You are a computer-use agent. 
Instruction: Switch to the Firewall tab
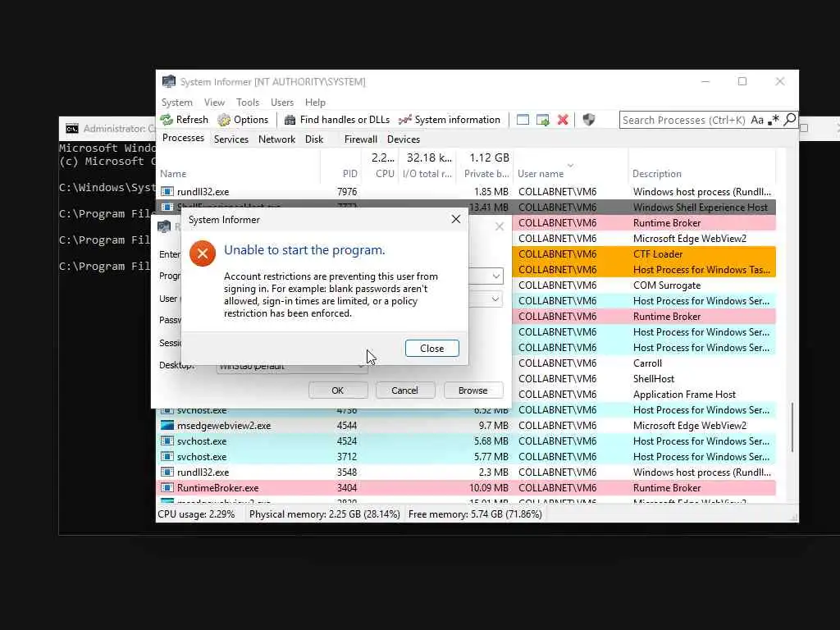point(361,139)
